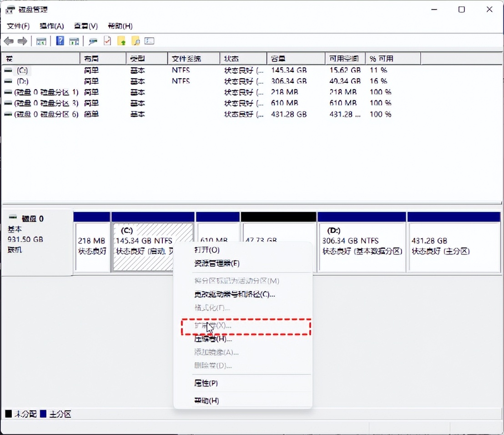The width and height of the screenshot is (504, 435).
Task: Toggle the show/hide action pane toolbar icon
Action: [74, 41]
